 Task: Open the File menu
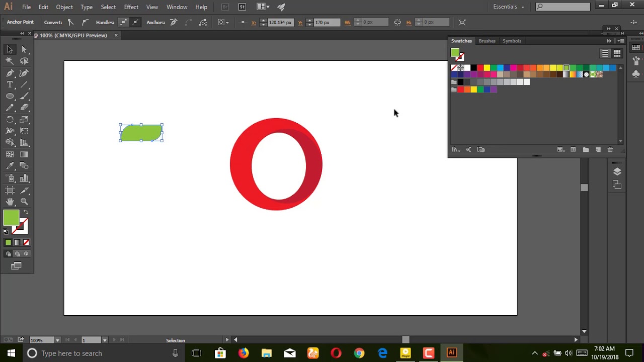coord(26,7)
